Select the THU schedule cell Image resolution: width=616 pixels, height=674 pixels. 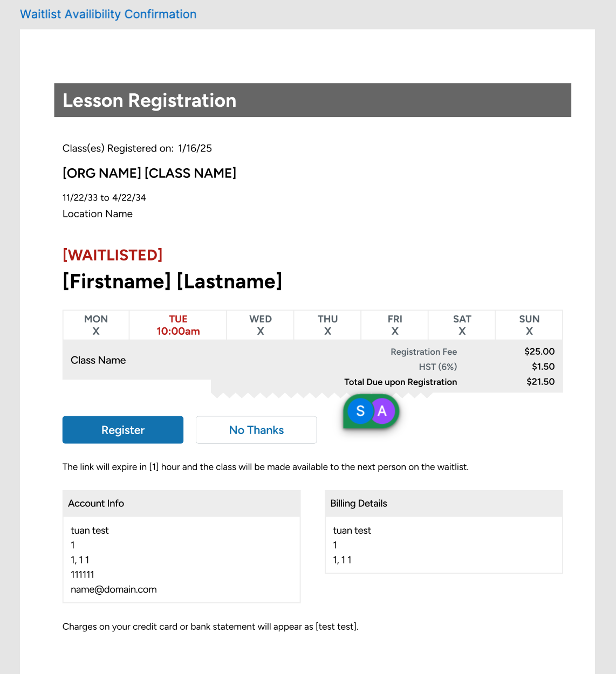coord(327,325)
